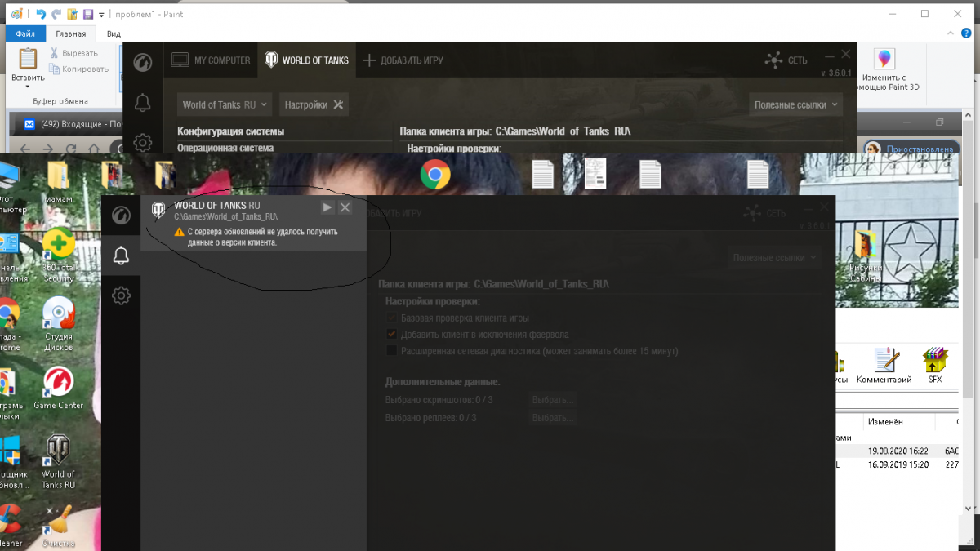
Task: Expand the Полезные ссылки dropdown in upper window
Action: click(796, 104)
